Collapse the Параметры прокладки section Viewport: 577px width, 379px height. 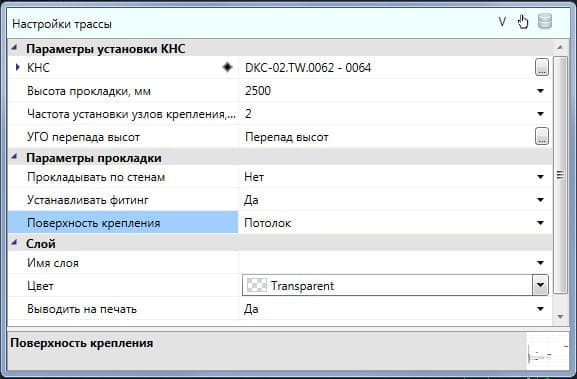14,157
